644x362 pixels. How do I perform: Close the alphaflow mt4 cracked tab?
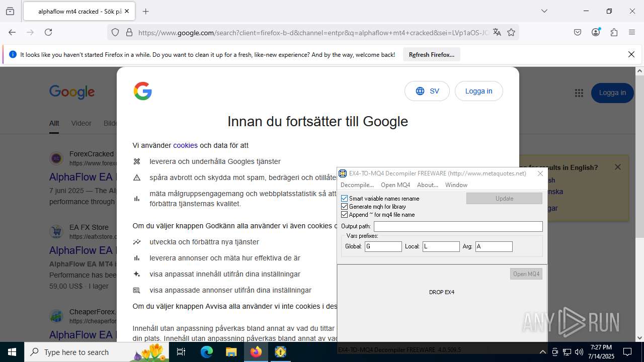[x=127, y=11]
